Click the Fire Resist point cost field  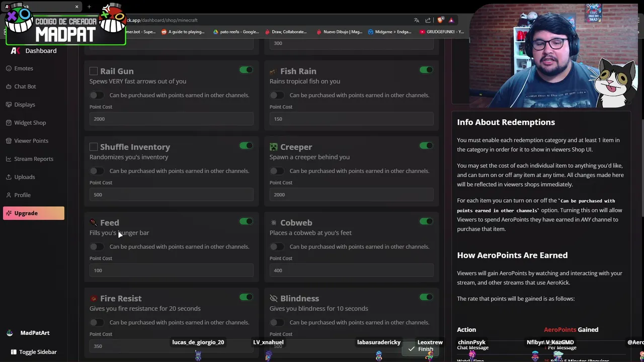click(172, 346)
